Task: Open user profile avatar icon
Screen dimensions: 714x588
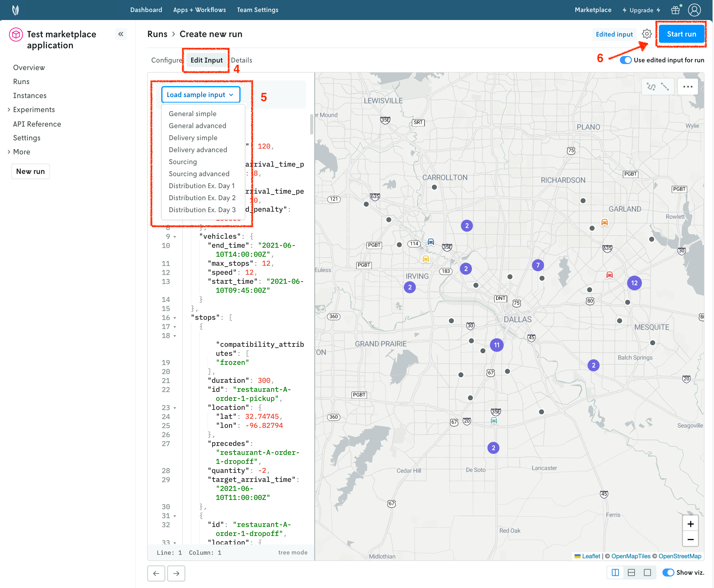Action: [694, 10]
